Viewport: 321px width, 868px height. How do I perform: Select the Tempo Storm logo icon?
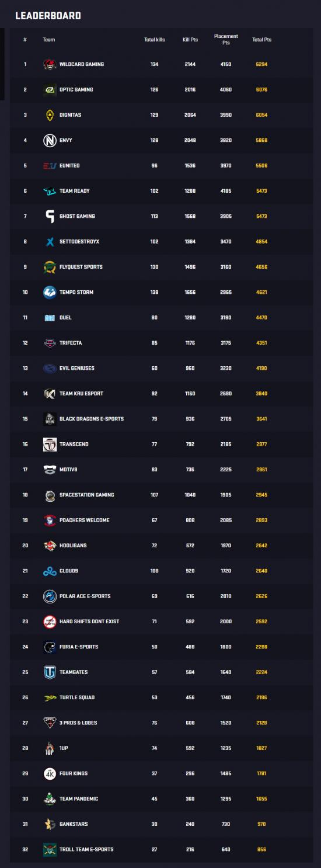[x=50, y=292]
